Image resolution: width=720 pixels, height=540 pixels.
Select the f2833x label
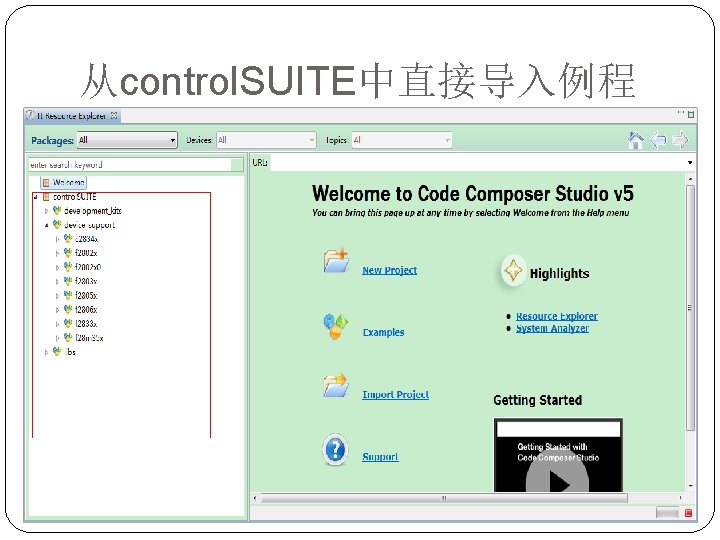(x=86, y=324)
